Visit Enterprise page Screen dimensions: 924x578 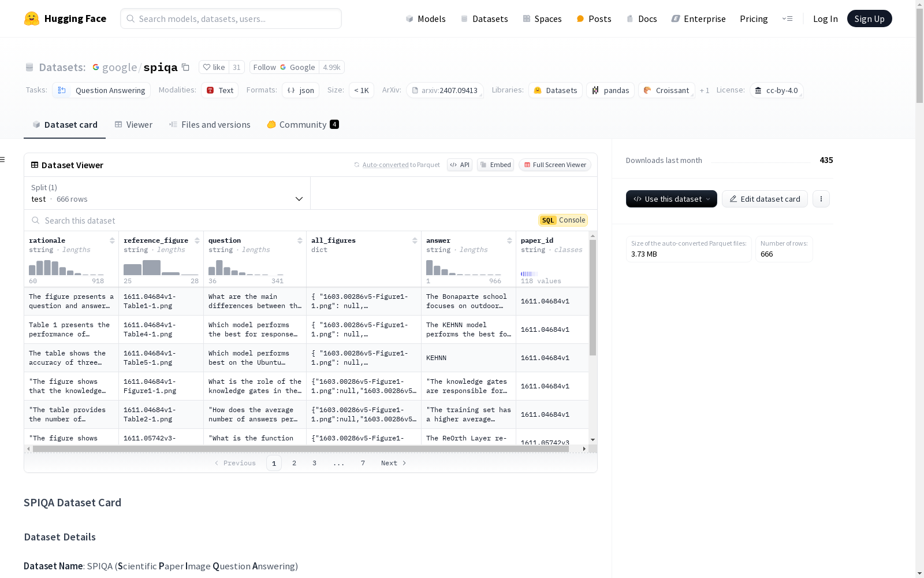pyautogui.click(x=698, y=18)
